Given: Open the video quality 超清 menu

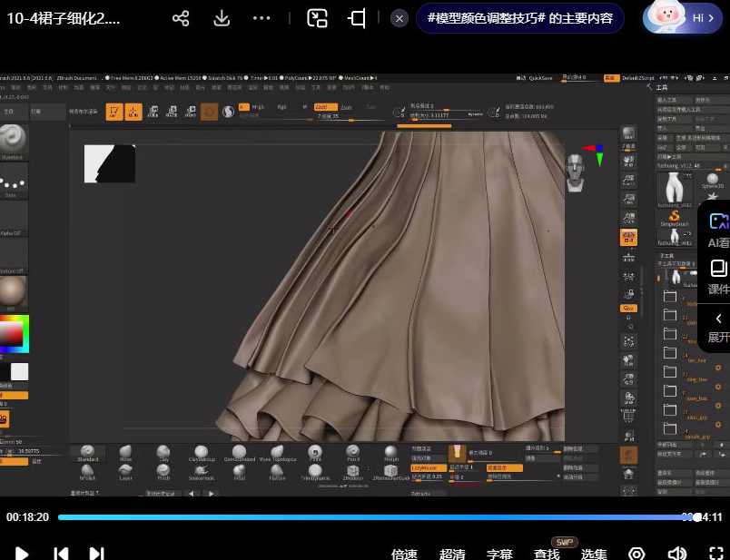Looking at the screenshot, I should [x=451, y=552].
